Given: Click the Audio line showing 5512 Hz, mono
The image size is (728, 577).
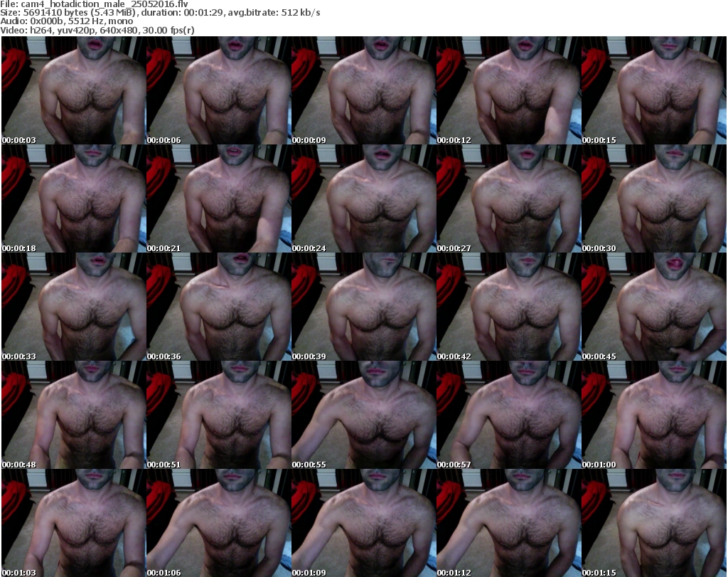Looking at the screenshot, I should tap(66, 21).
